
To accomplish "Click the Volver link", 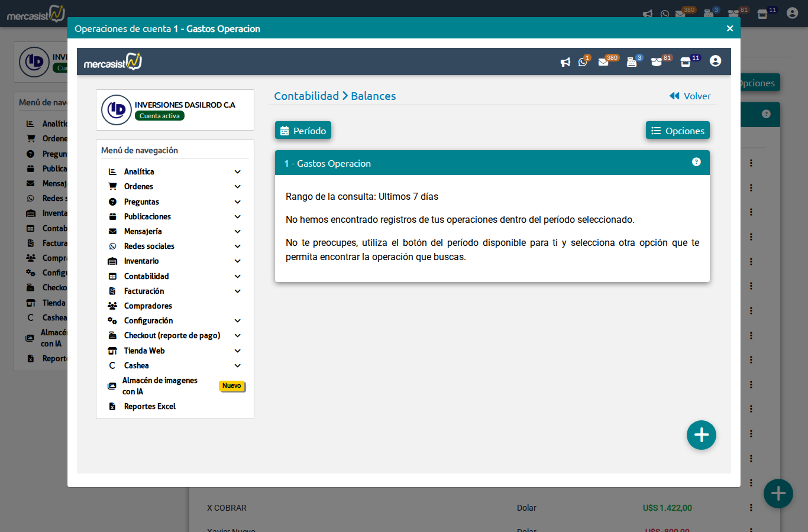I will 690,96.
